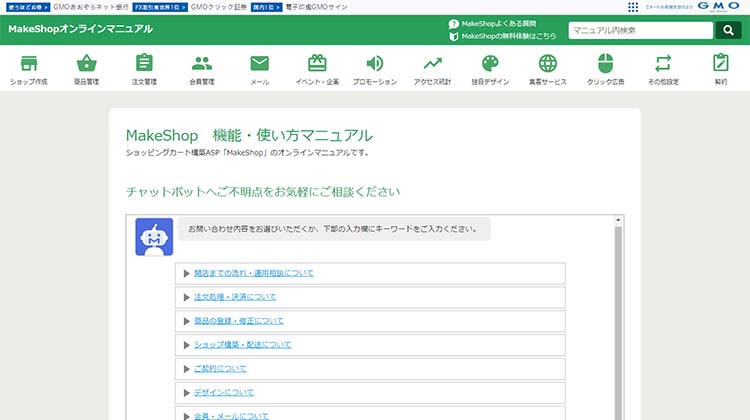This screenshot has width=750, height=420.
Task: Open the 契約 contract pen icon
Action: point(721,63)
